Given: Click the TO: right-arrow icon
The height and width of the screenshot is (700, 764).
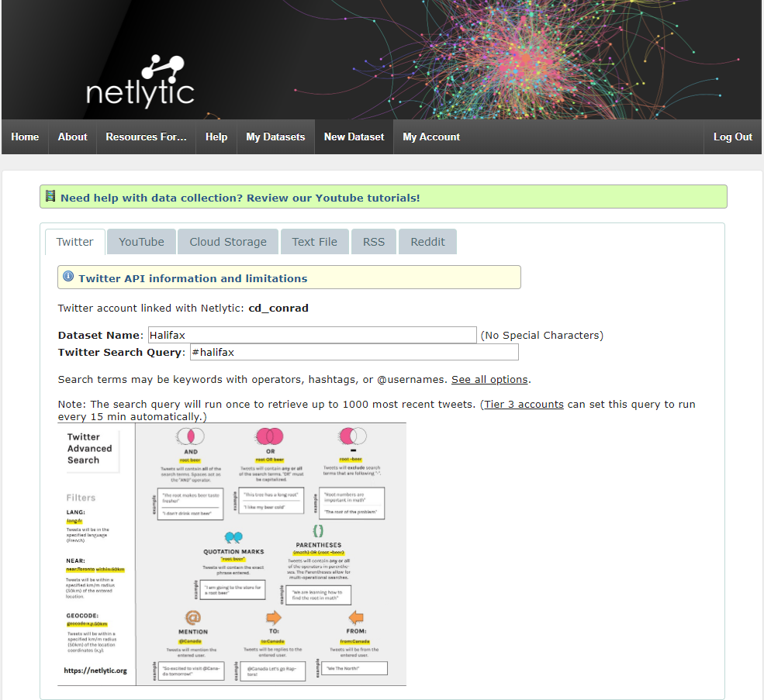Looking at the screenshot, I should [x=274, y=618].
